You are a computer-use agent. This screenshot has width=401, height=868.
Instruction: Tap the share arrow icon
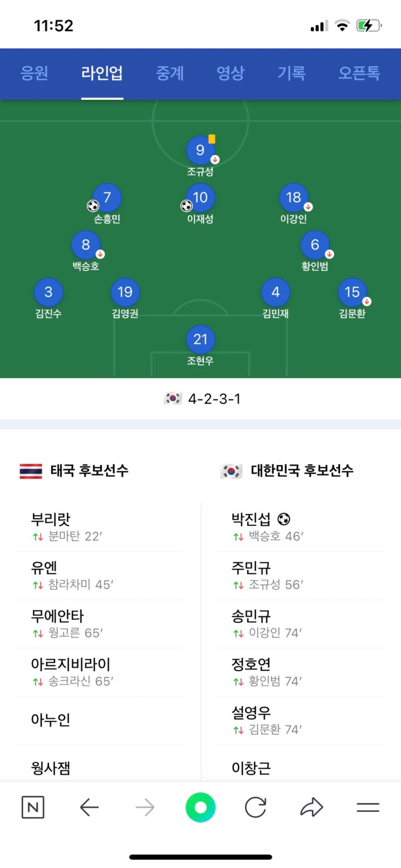tap(311, 808)
